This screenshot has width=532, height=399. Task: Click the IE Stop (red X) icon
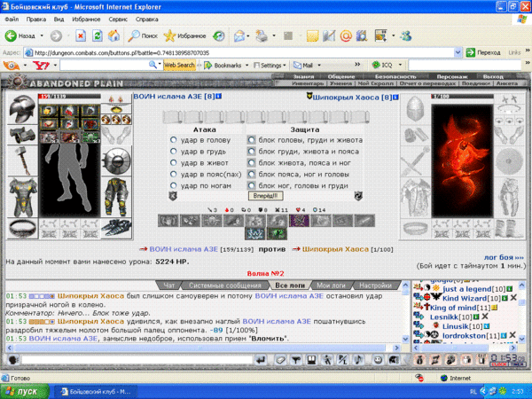point(81,35)
